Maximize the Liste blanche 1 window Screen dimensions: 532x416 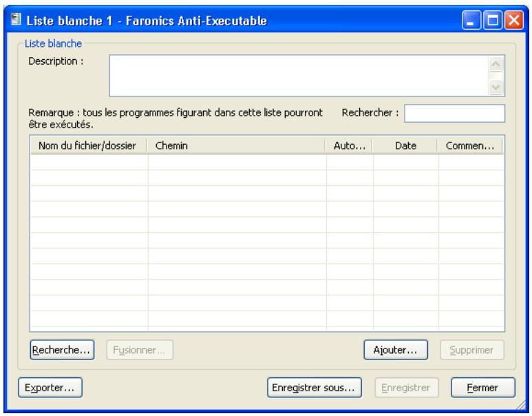tap(493, 20)
